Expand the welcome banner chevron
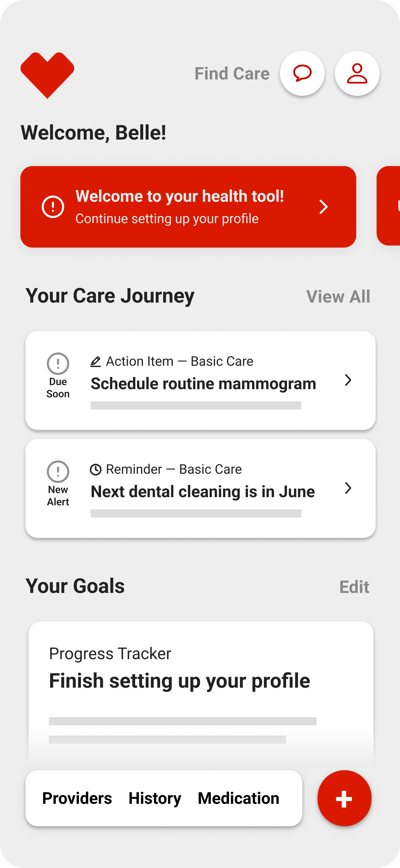 [324, 207]
